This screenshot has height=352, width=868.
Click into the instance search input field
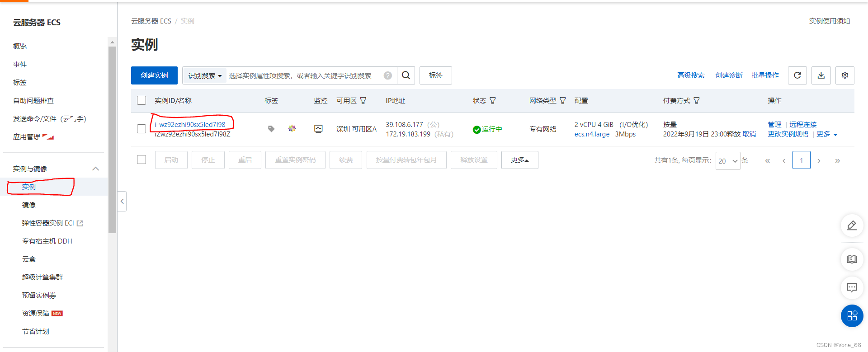[x=305, y=75]
